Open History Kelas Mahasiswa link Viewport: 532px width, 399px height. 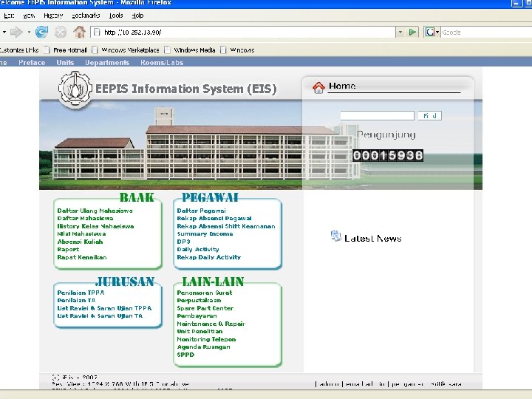pyautogui.click(x=95, y=226)
